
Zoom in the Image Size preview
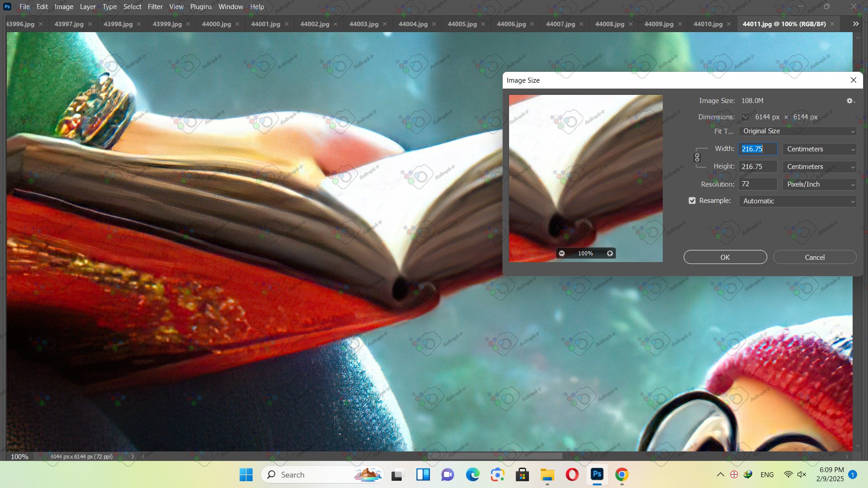(610, 253)
